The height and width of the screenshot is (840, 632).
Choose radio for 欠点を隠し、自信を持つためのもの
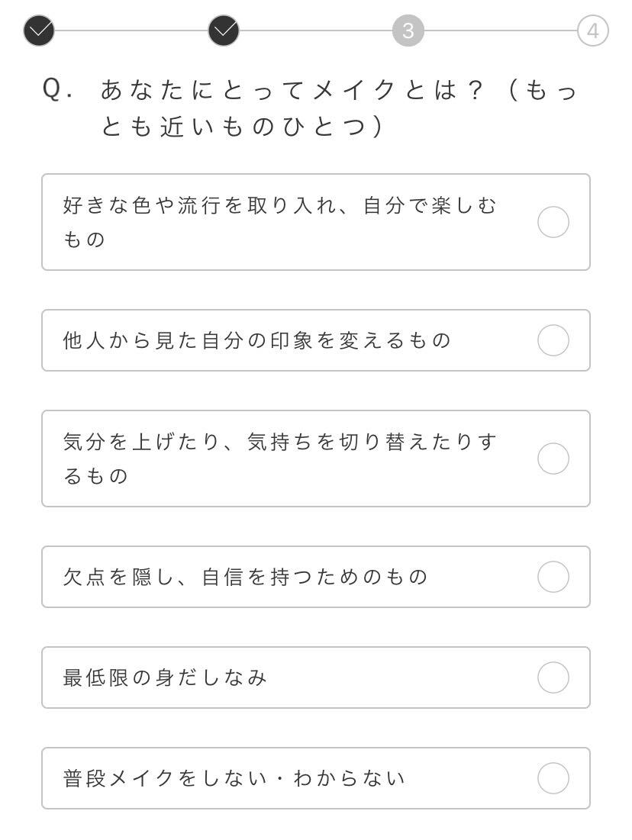click(x=553, y=577)
